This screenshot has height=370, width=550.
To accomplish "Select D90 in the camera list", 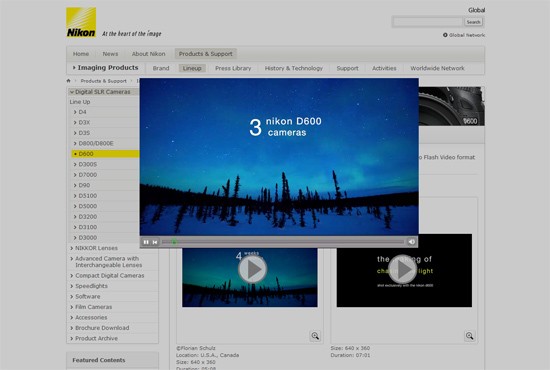I will tap(84, 185).
